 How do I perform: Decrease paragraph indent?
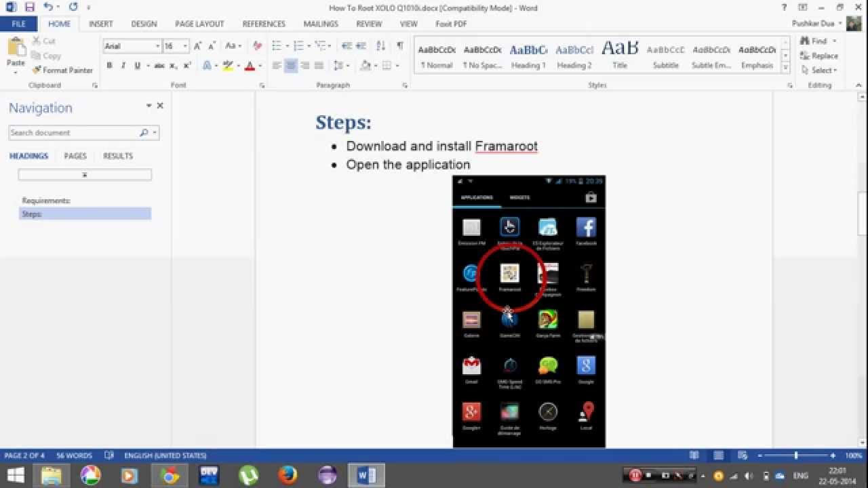[x=347, y=46]
